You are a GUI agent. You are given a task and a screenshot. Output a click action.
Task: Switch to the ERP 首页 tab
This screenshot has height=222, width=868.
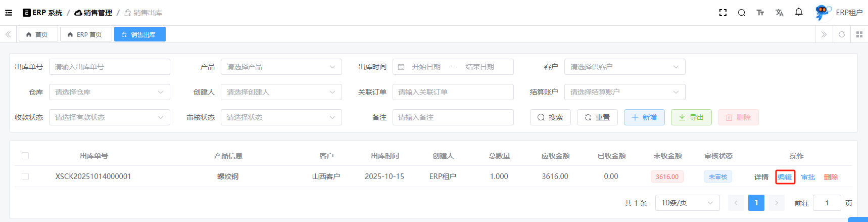pos(85,34)
